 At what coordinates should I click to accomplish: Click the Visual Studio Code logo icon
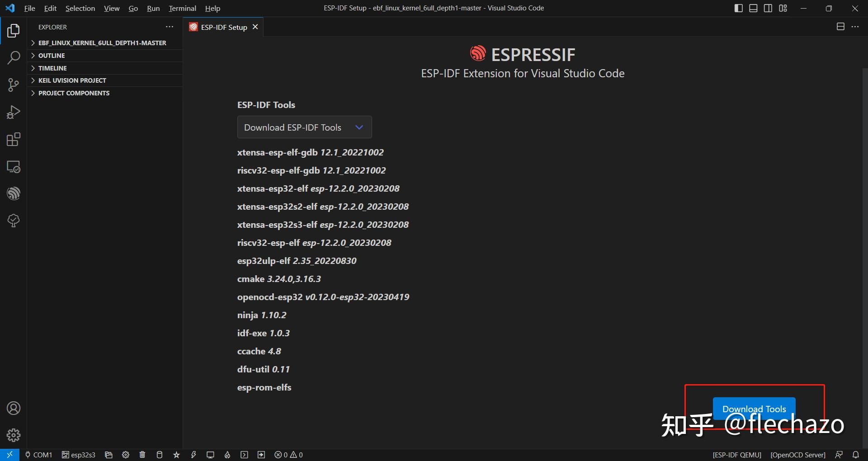(10, 8)
